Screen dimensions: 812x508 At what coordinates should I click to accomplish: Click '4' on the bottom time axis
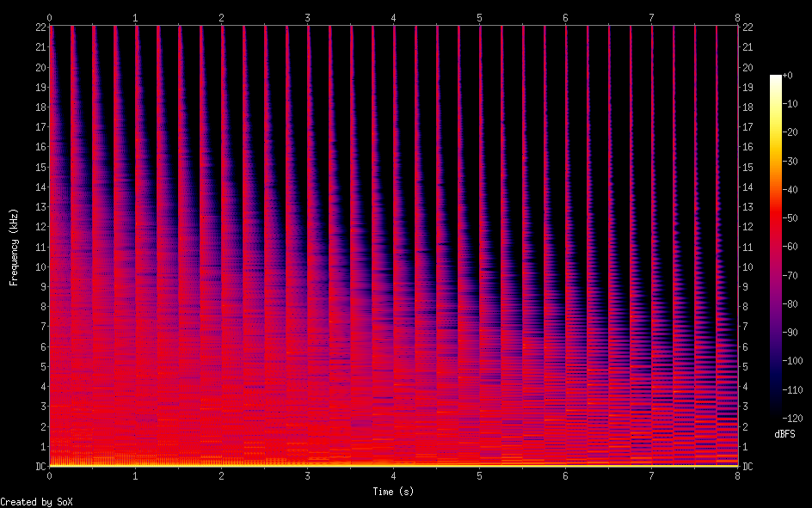(x=394, y=476)
